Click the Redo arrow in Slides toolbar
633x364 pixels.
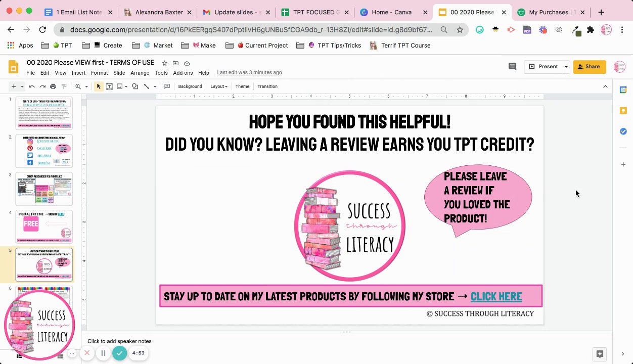point(42,86)
